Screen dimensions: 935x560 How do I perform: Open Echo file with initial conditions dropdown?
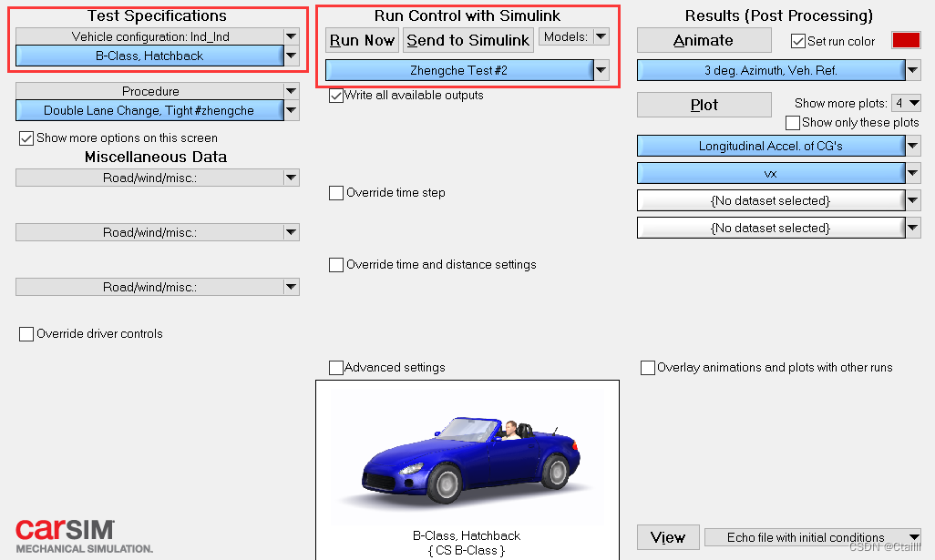[813, 537]
